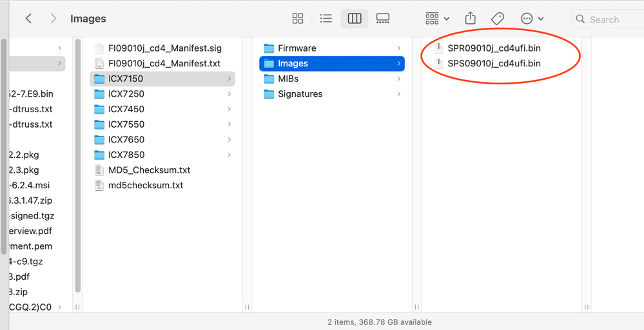Viewport: 644px width, 330px height.
Task: Expand the ICX7250 folder
Action: (229, 94)
